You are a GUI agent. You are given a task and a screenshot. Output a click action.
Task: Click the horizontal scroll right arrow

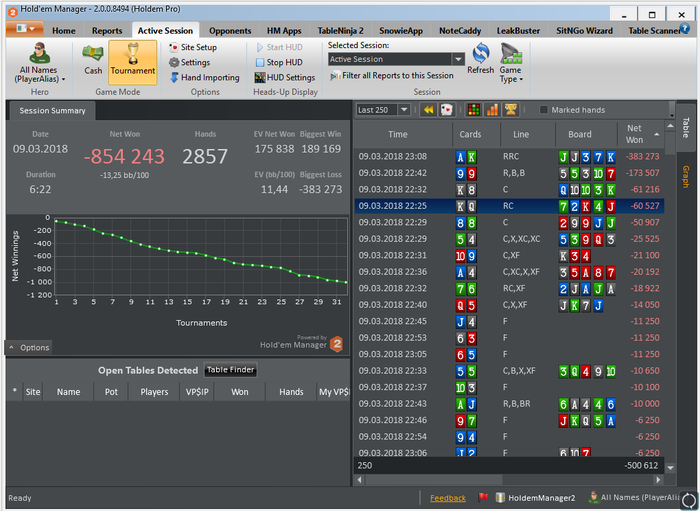(658, 480)
